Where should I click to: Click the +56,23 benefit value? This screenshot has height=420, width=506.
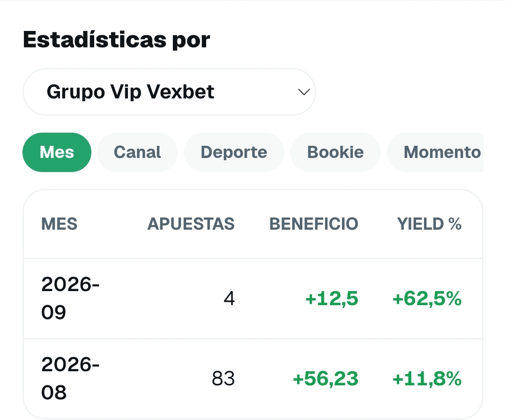tap(325, 378)
